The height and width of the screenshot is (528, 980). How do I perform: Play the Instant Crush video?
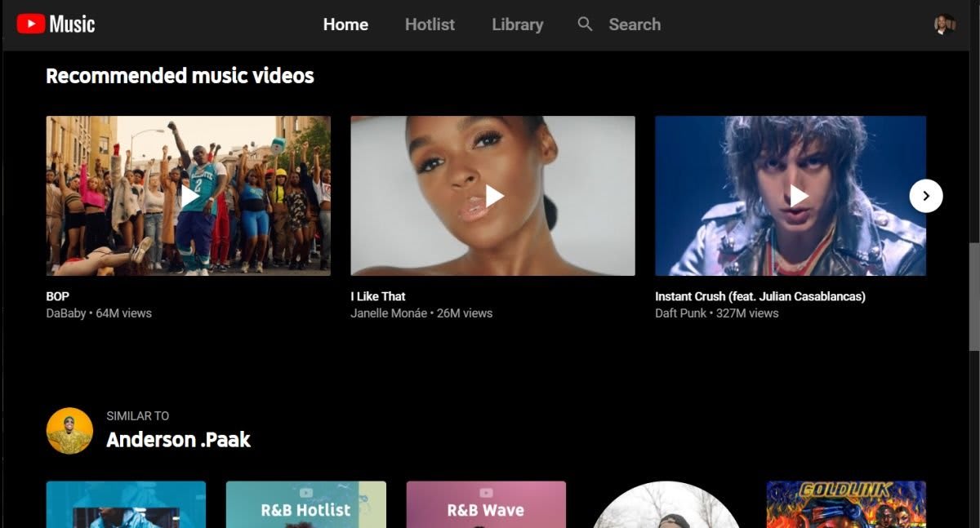coord(791,196)
